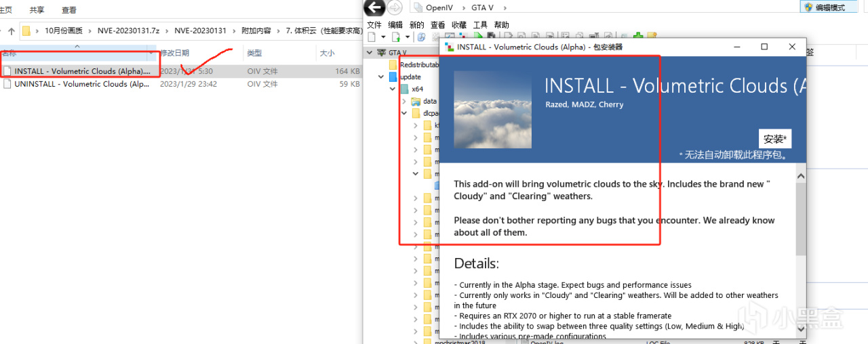Open the 帮助 menu in OpenIV
868x344 pixels.
click(502, 25)
